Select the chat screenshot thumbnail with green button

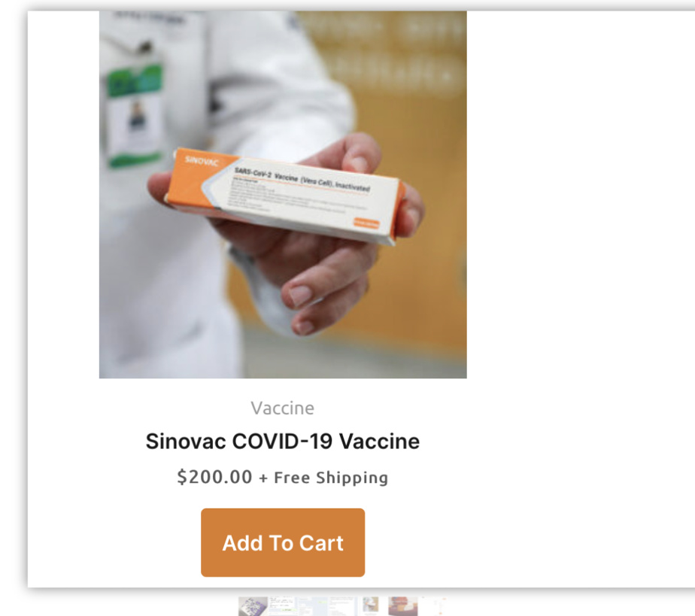(x=282, y=606)
